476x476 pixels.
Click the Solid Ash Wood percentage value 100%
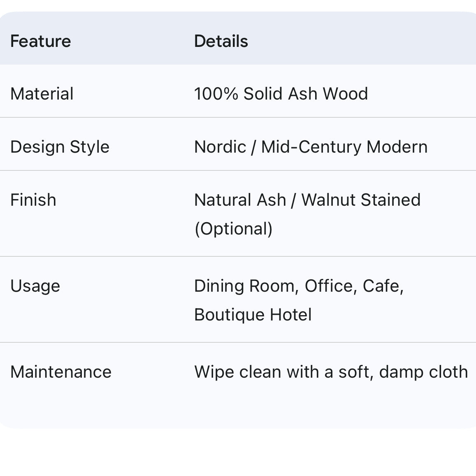pyautogui.click(x=216, y=94)
